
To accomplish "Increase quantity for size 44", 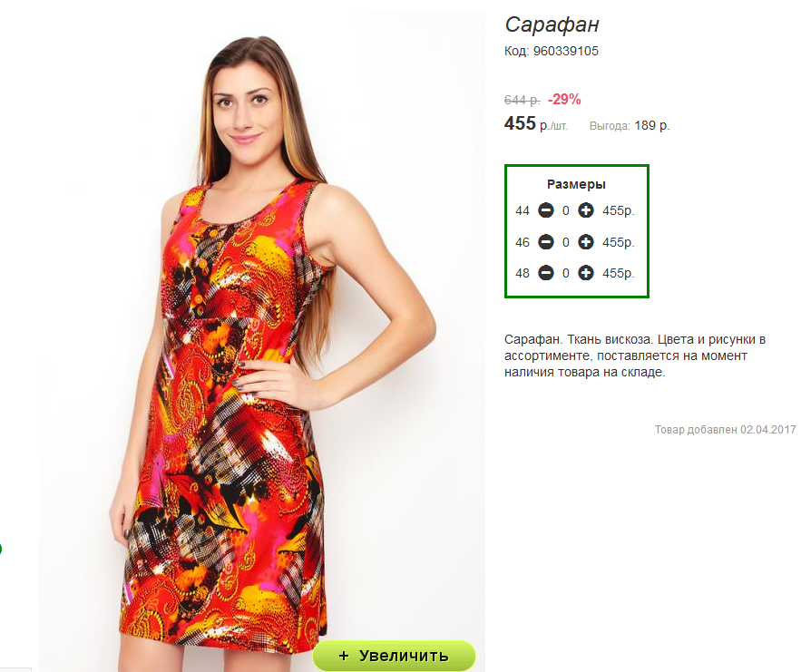I will click(585, 210).
